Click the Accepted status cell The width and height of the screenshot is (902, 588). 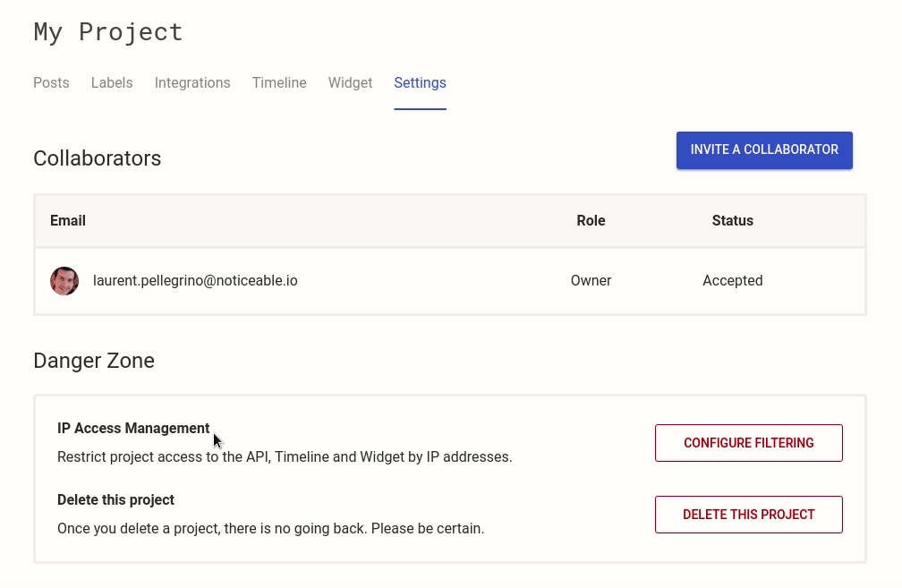732,281
